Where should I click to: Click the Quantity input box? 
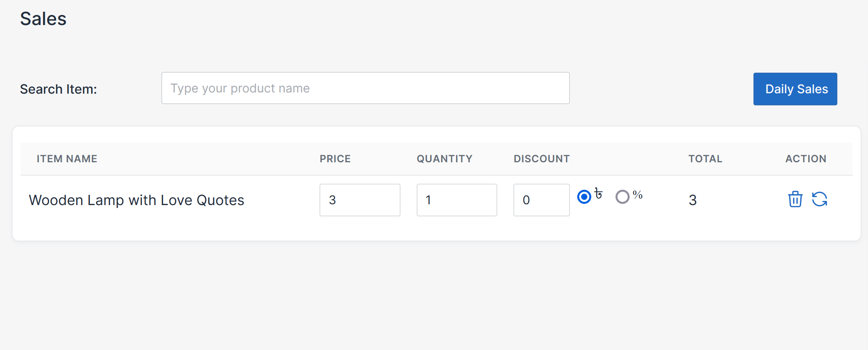(457, 200)
